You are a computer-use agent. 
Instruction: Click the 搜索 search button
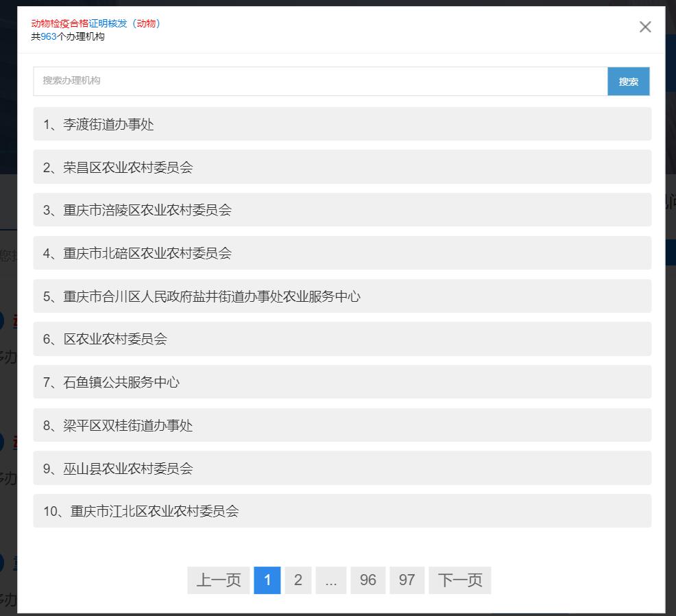628,81
